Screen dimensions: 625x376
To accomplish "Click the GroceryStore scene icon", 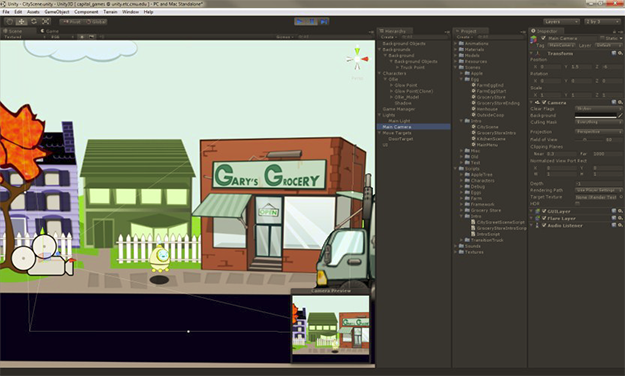I will (474, 97).
